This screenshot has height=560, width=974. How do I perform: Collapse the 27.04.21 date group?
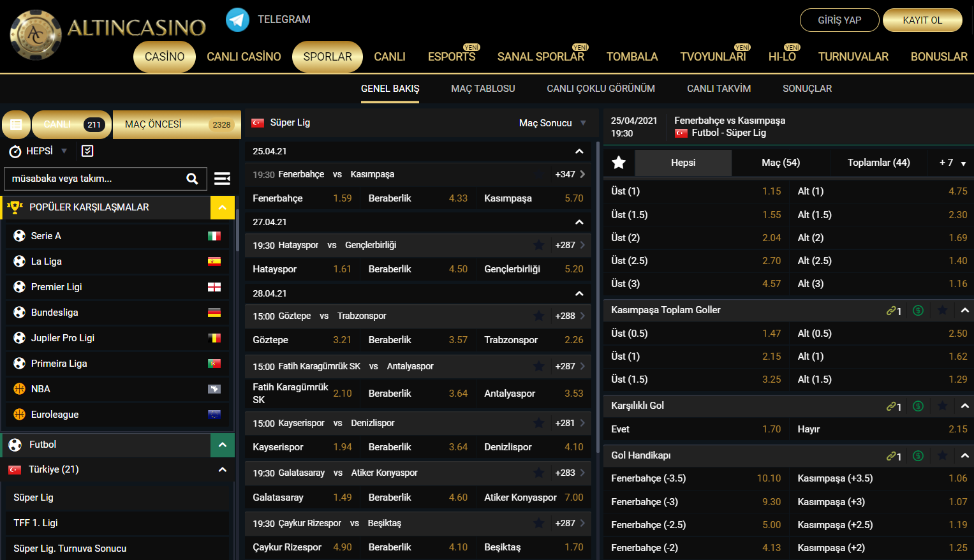579,222
